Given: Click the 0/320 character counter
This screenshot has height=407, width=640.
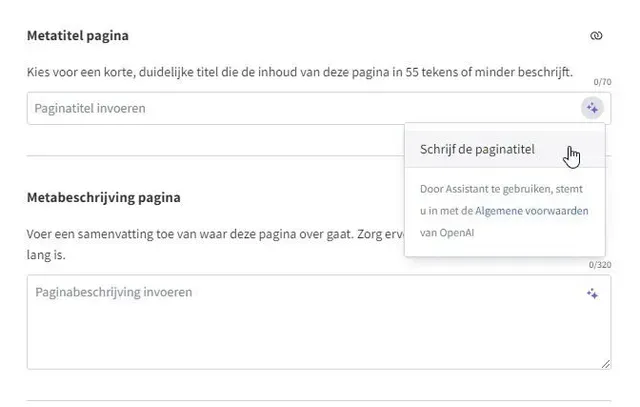Looking at the screenshot, I should coord(599,265).
